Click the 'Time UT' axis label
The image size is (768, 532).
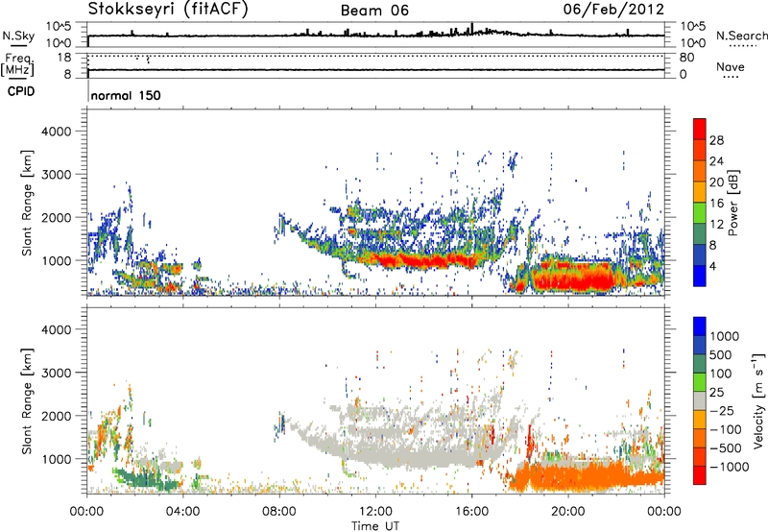(375, 526)
